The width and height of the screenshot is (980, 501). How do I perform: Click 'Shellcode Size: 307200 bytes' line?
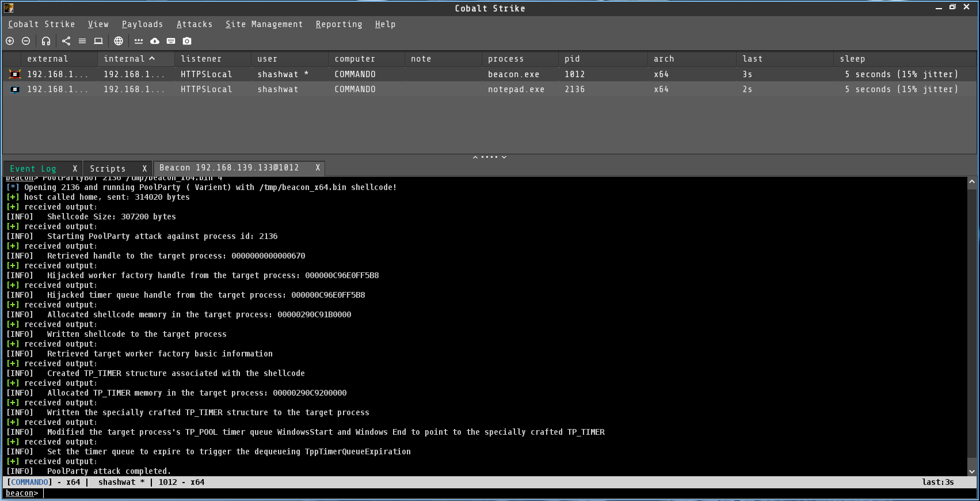pyautogui.click(x=112, y=217)
